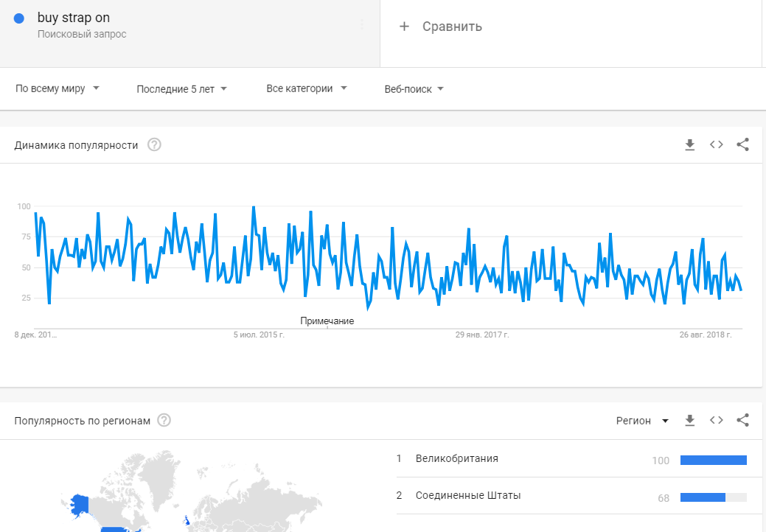Open the Последние 5 лет time range dropdown
This screenshot has width=766, height=532.
click(x=181, y=89)
